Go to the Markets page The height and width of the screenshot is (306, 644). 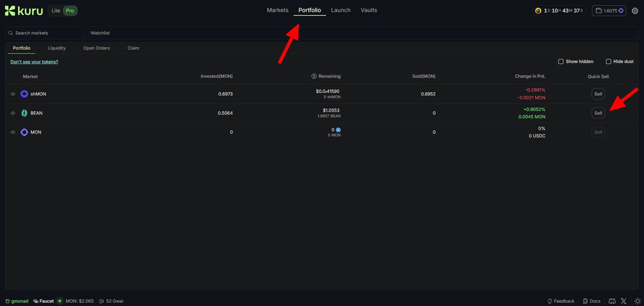(x=277, y=10)
